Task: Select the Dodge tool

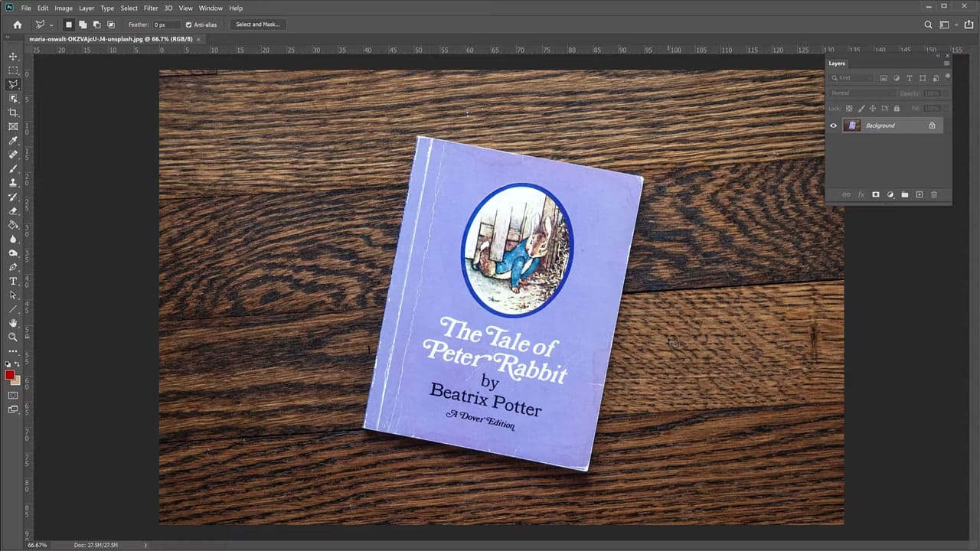Action: (x=13, y=253)
